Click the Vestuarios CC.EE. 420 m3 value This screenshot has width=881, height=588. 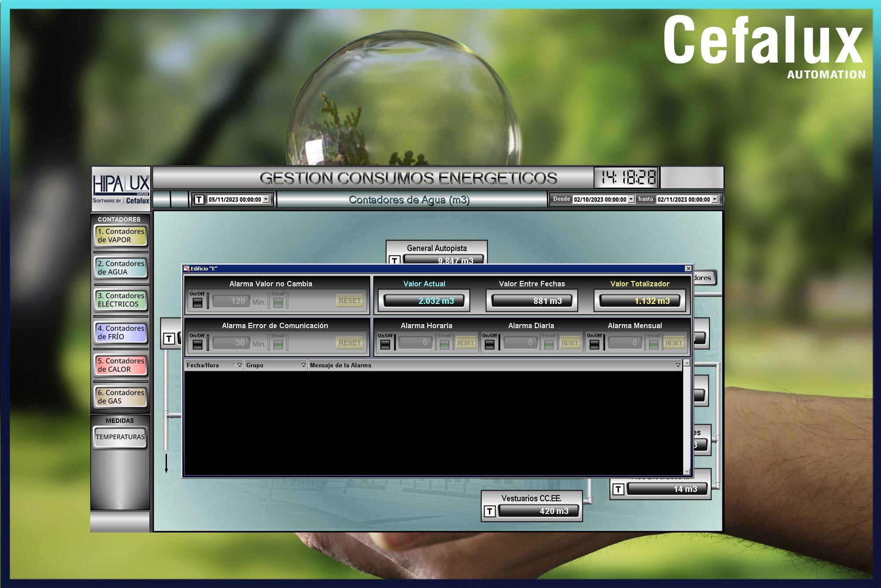(x=538, y=511)
